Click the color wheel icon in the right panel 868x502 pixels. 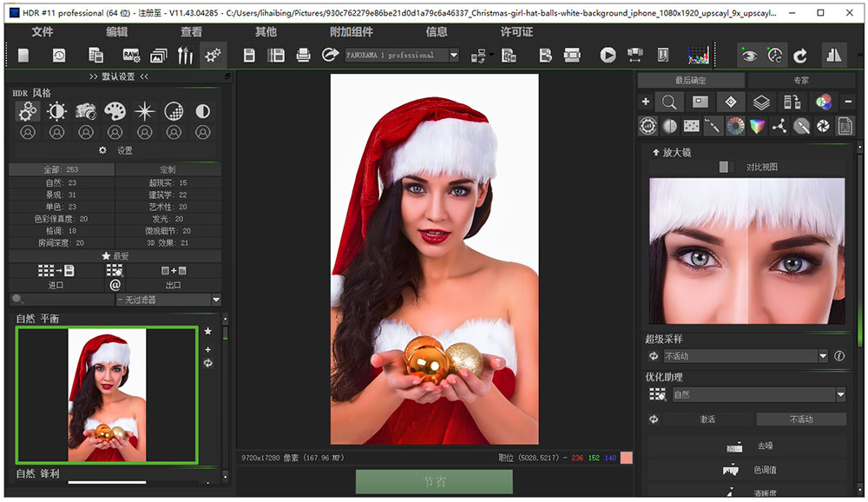pyautogui.click(x=735, y=126)
